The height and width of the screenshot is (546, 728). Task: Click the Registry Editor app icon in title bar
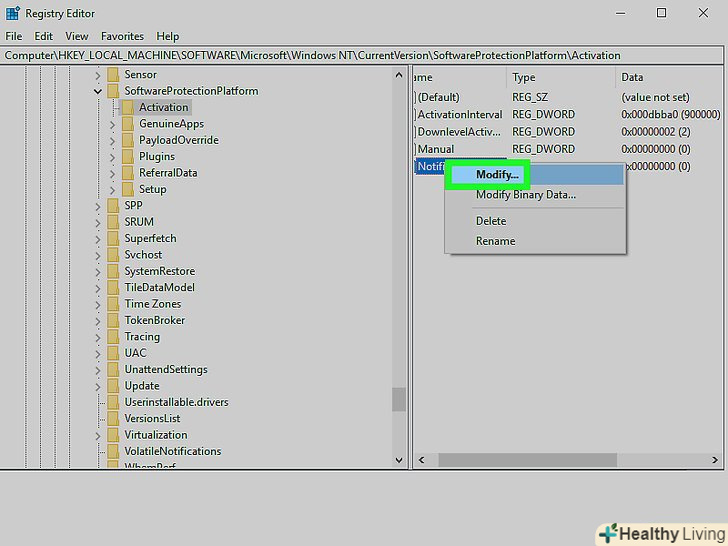pyautogui.click(x=11, y=13)
